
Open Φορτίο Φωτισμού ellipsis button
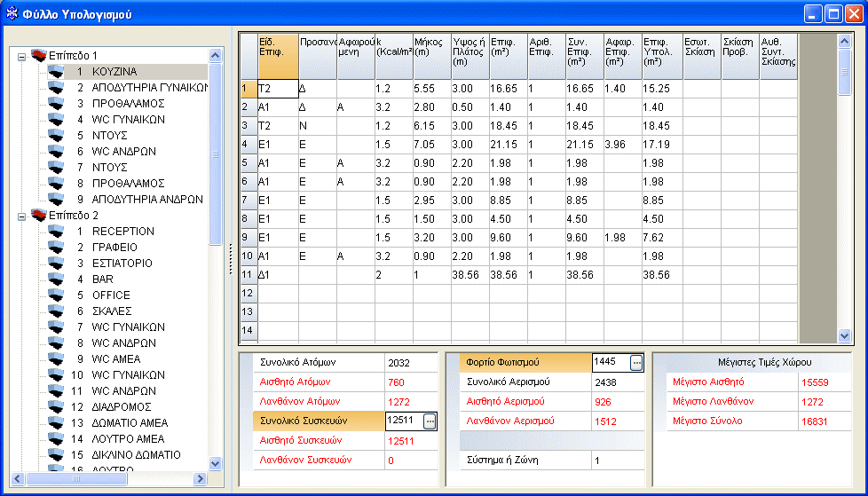point(636,363)
